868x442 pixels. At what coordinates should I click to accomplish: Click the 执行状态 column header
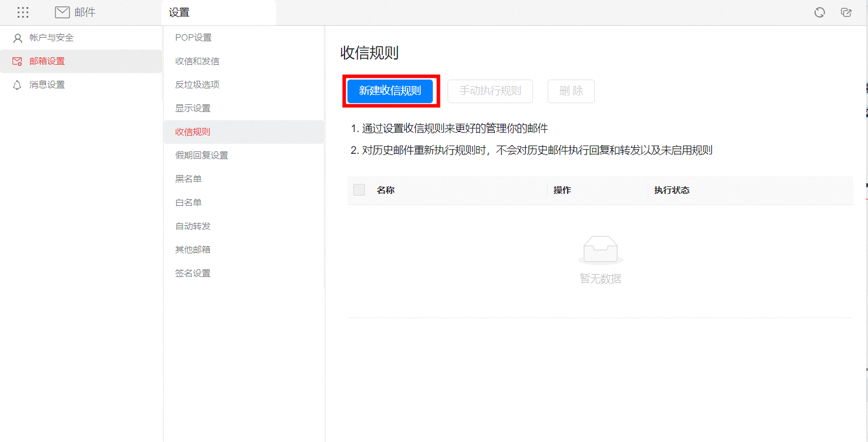[672, 190]
